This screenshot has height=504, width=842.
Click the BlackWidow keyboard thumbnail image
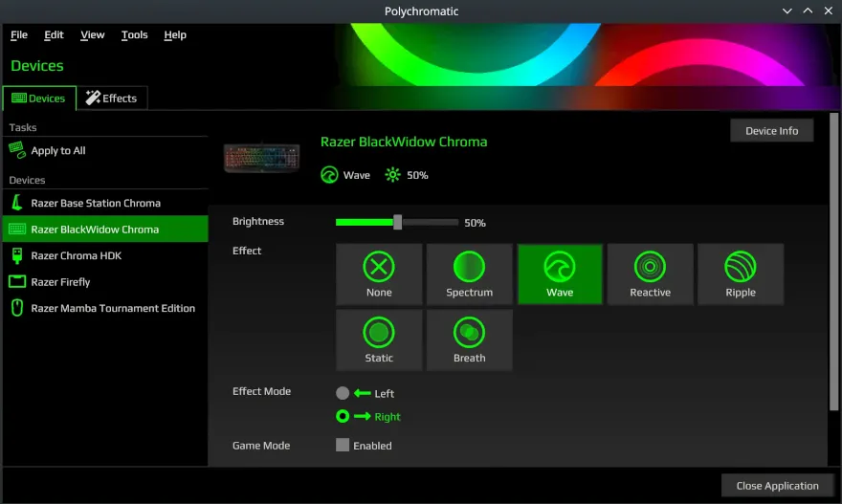pyautogui.click(x=261, y=159)
